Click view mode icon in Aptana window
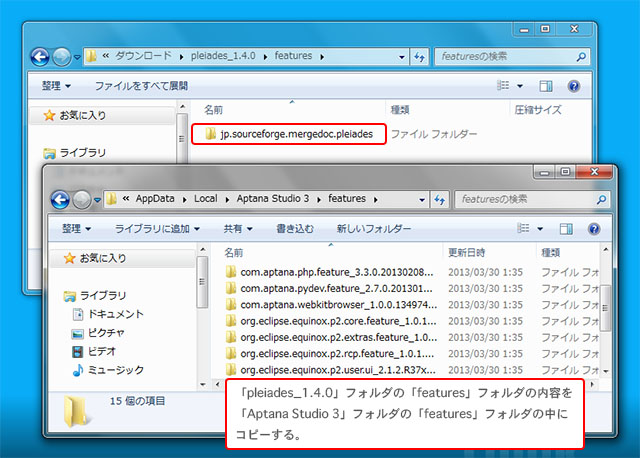Viewport: 640px width, 458px height. click(x=523, y=228)
